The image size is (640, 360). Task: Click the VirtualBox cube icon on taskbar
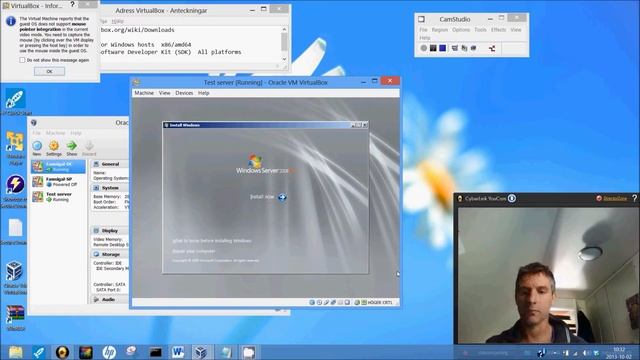click(201, 352)
